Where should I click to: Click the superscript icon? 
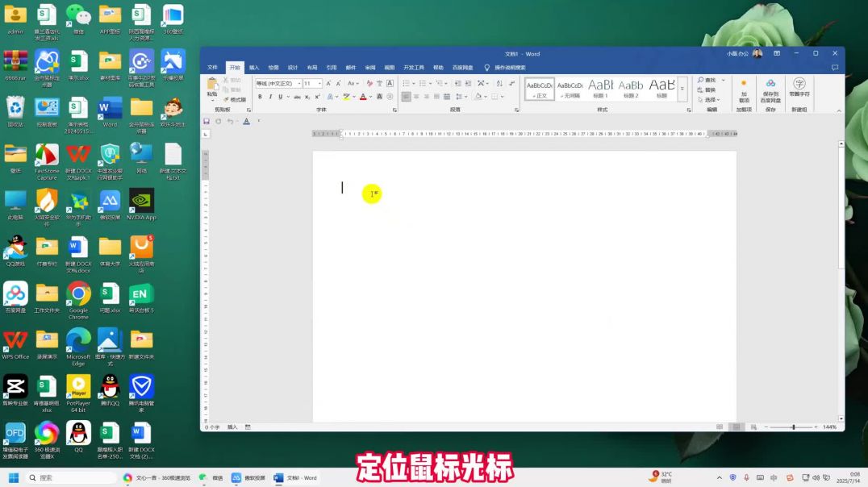(316, 97)
